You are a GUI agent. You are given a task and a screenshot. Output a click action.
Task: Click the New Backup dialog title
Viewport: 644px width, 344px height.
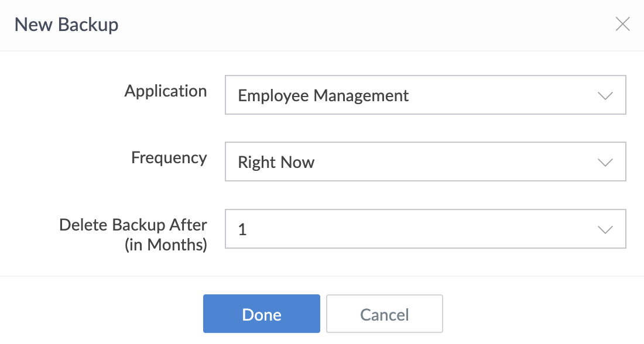tap(67, 25)
